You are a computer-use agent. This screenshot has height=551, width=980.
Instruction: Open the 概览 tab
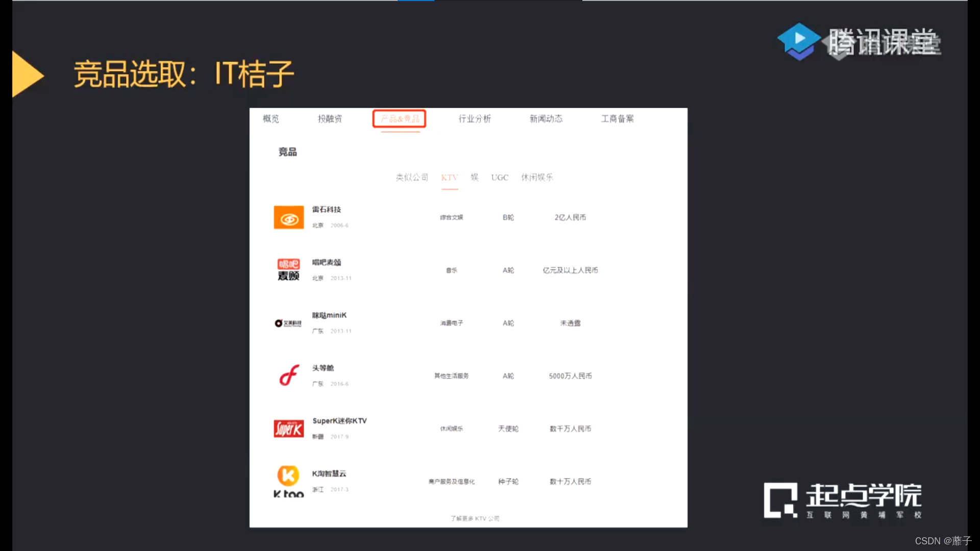(271, 119)
